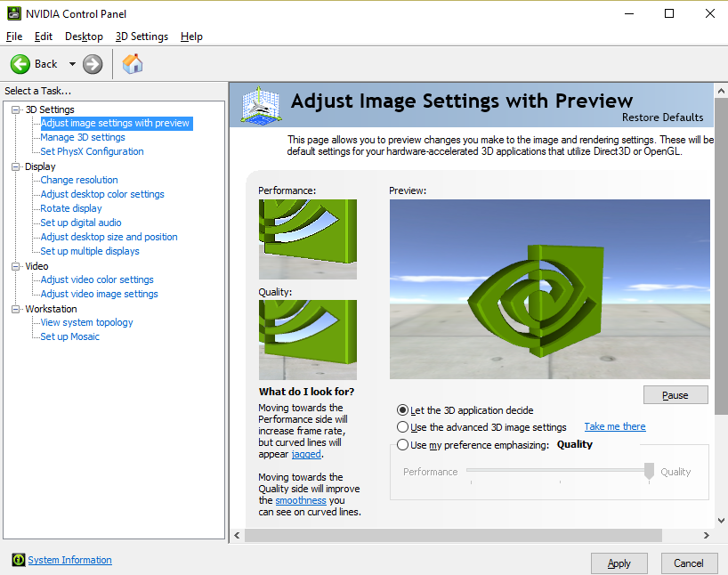Open the Home icon in toolbar
The height and width of the screenshot is (575, 728).
[133, 63]
